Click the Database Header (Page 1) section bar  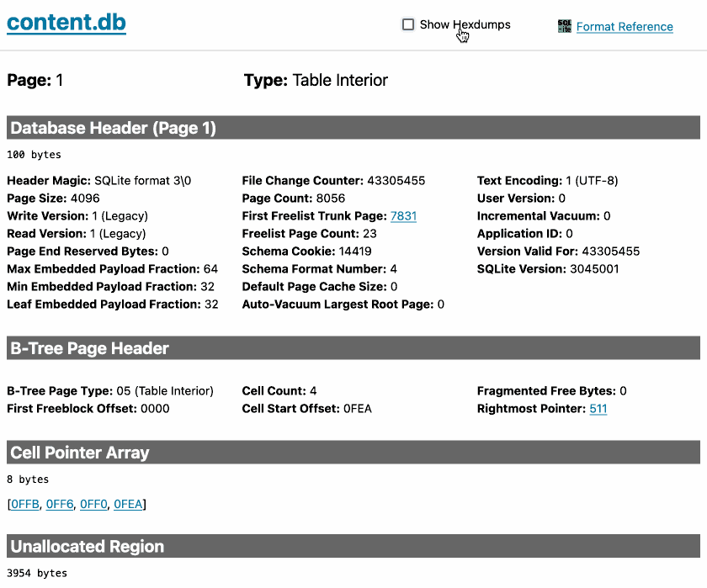coord(353,128)
